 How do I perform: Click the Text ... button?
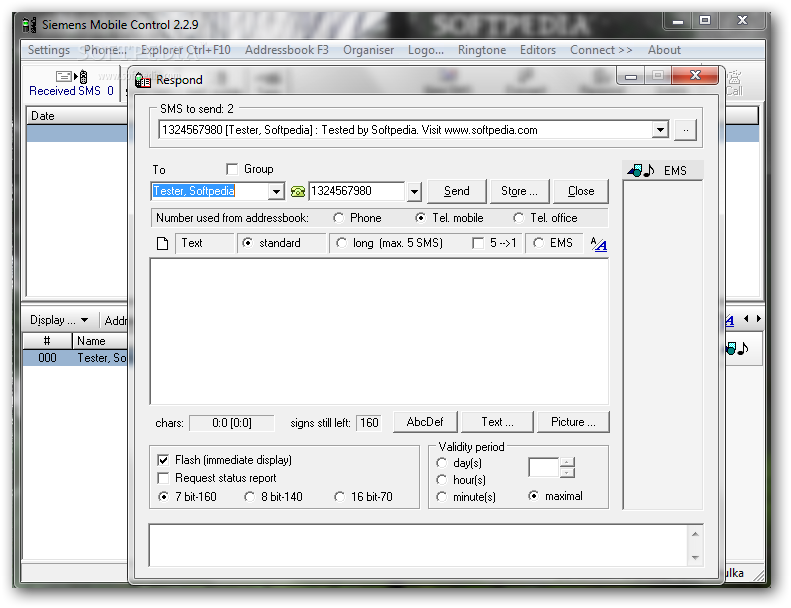[497, 422]
